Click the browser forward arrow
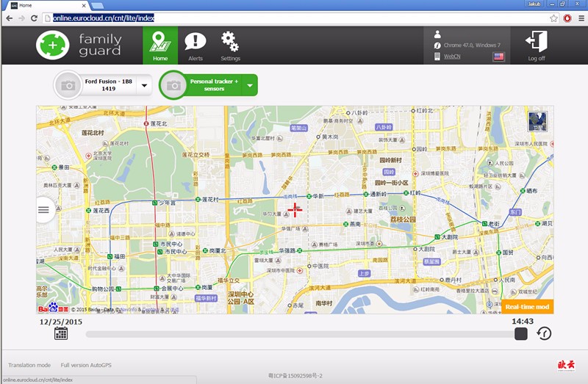This screenshot has height=384, width=588. click(22, 18)
